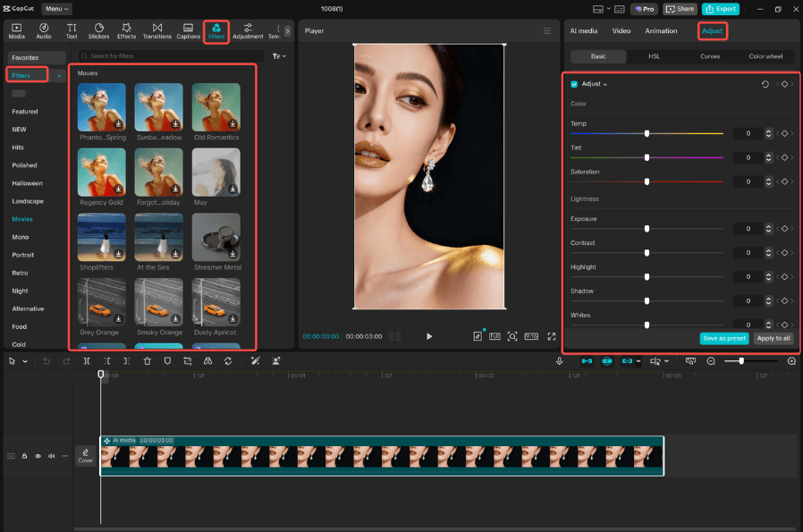Open the Transitions panel

pyautogui.click(x=157, y=31)
